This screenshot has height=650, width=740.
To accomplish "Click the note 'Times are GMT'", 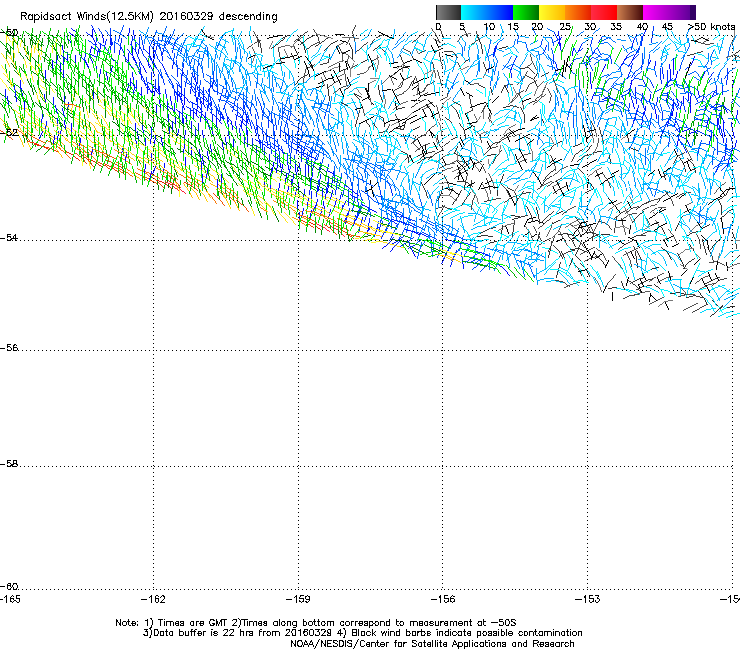I will point(193,623).
